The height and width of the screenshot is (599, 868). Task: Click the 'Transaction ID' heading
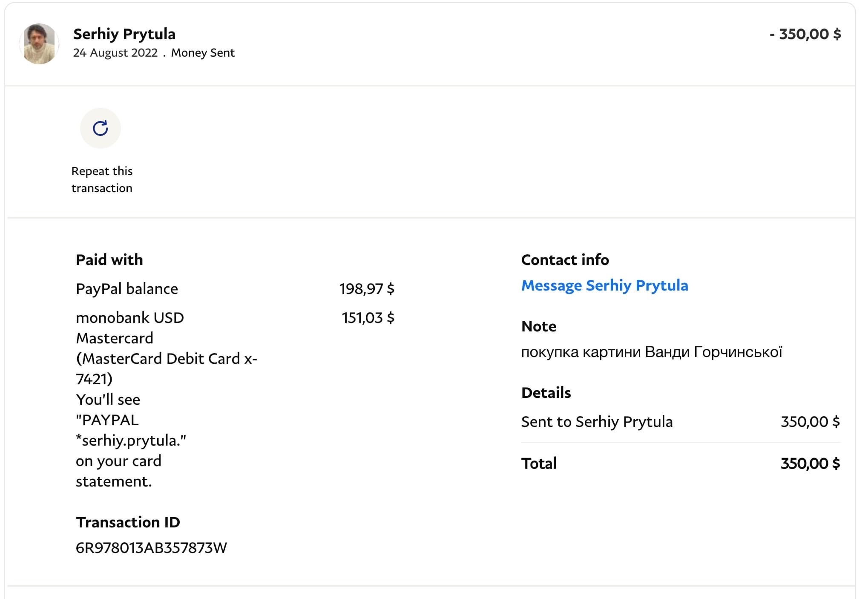point(128,522)
